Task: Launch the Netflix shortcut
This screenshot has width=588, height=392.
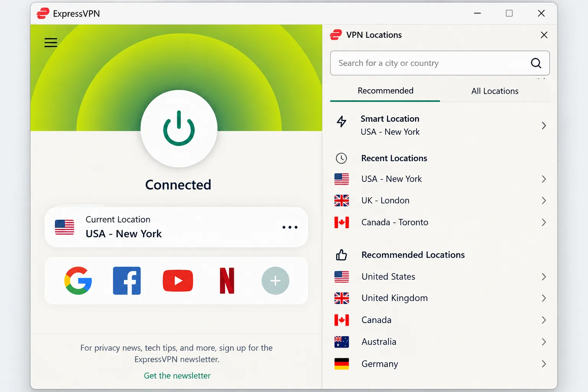Action: pos(227,281)
